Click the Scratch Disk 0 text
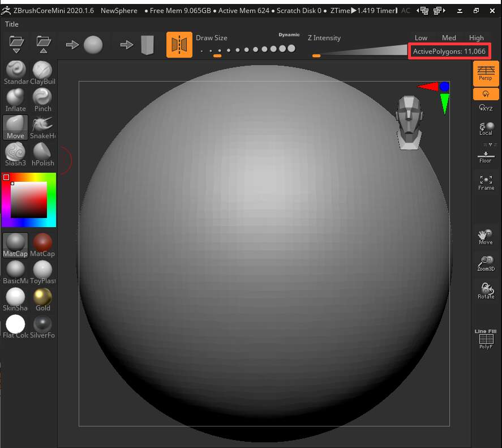502x448 pixels. [299, 11]
